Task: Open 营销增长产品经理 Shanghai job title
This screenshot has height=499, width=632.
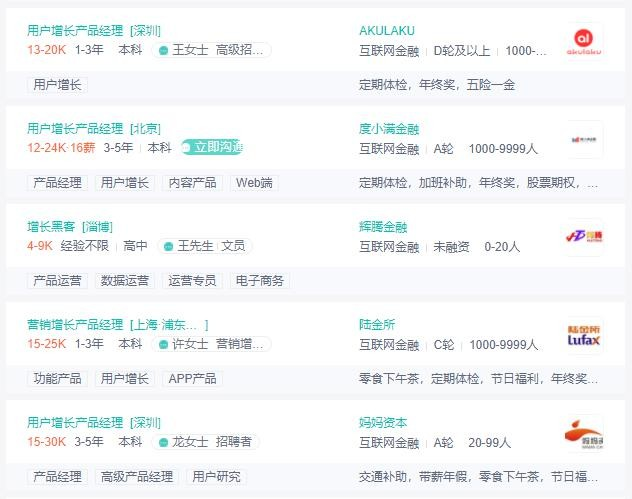Action: [x=117, y=325]
